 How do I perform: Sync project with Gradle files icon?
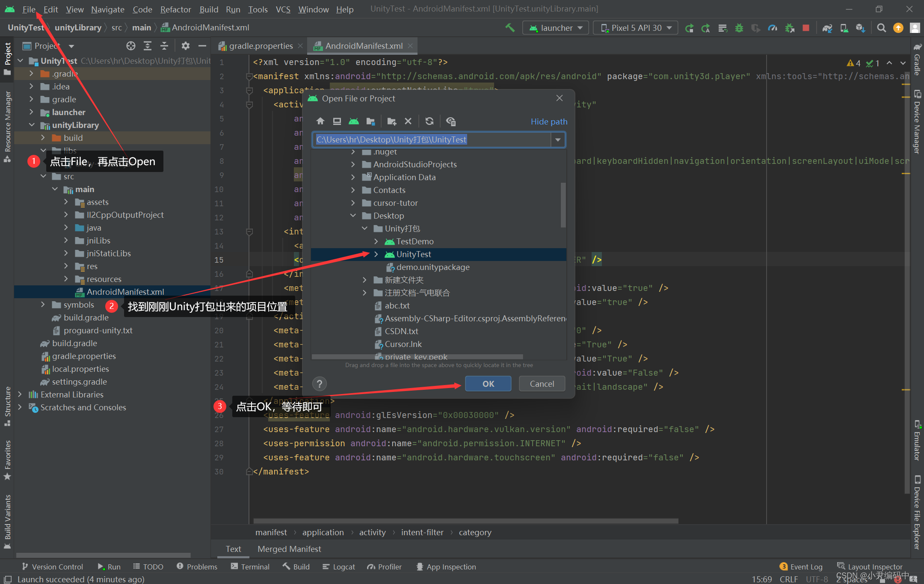tap(827, 28)
